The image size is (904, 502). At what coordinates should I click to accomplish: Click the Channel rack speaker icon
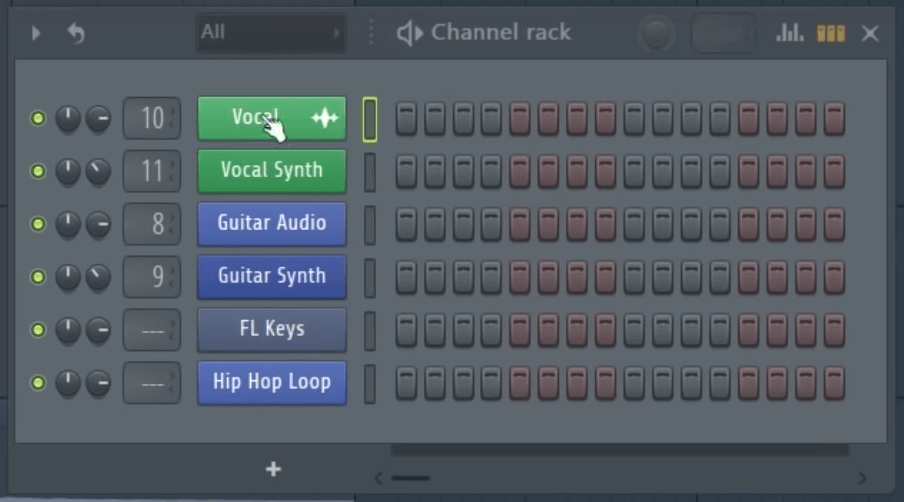coord(409,33)
